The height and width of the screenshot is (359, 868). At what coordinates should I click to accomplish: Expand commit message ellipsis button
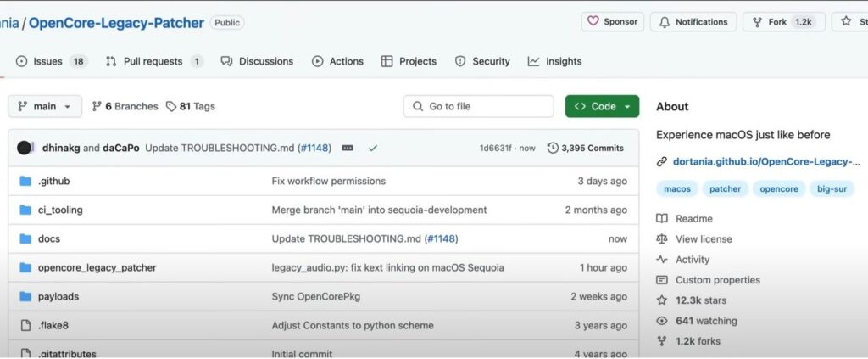pyautogui.click(x=348, y=148)
